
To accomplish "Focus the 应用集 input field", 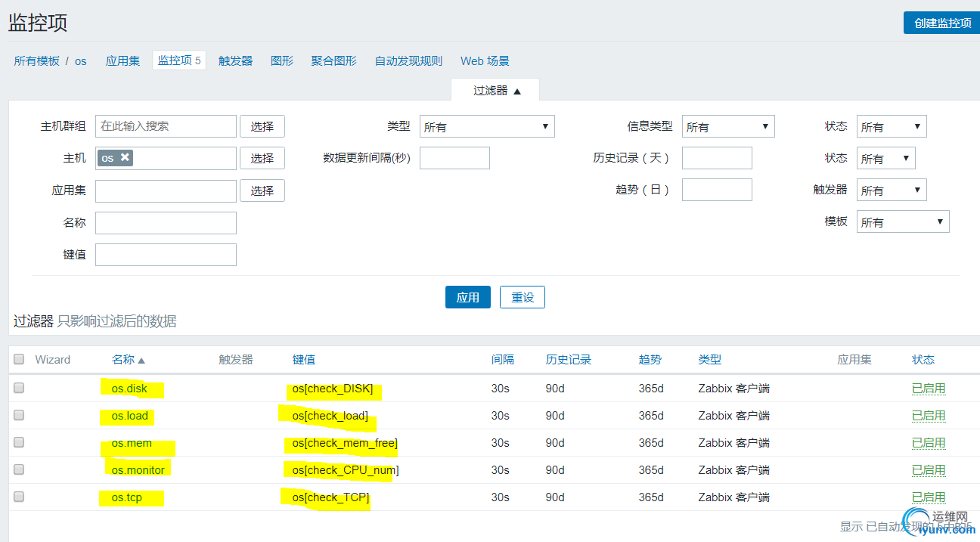I will tap(166, 191).
